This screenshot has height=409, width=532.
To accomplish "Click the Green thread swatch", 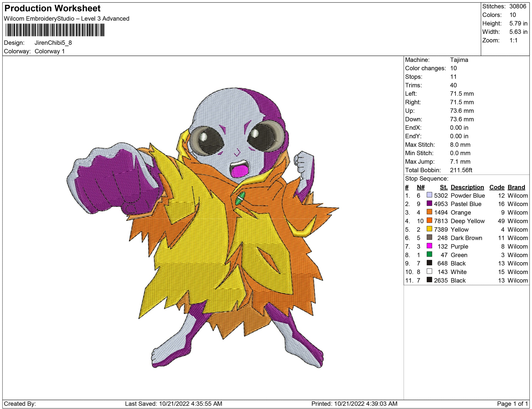I will [x=429, y=254].
